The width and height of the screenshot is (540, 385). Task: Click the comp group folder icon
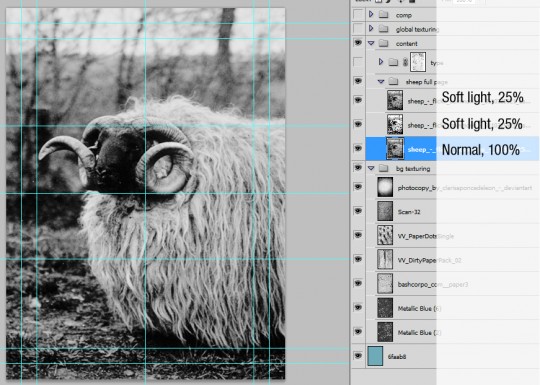(x=383, y=15)
